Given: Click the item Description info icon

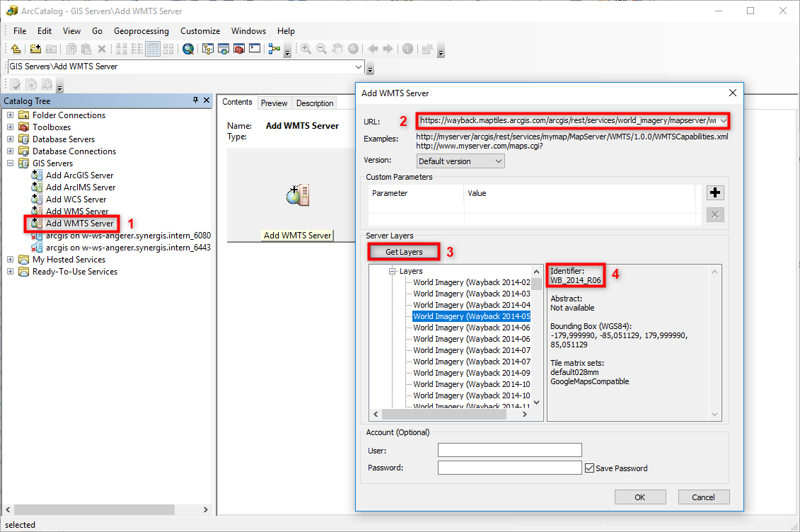Looking at the screenshot, I should tap(408, 48).
